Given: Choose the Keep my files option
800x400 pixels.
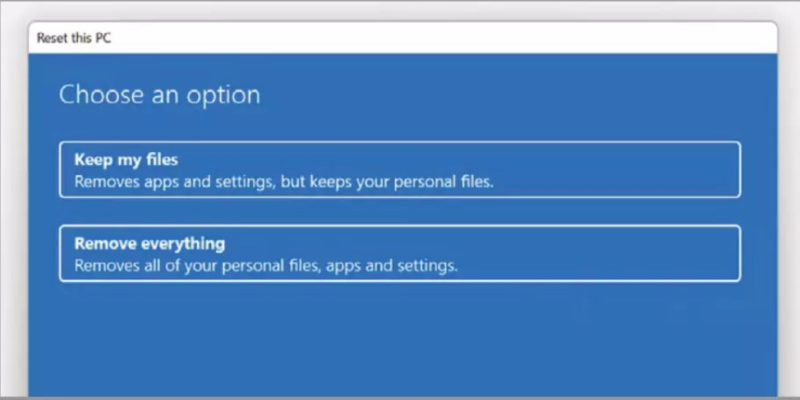Looking at the screenshot, I should point(400,170).
